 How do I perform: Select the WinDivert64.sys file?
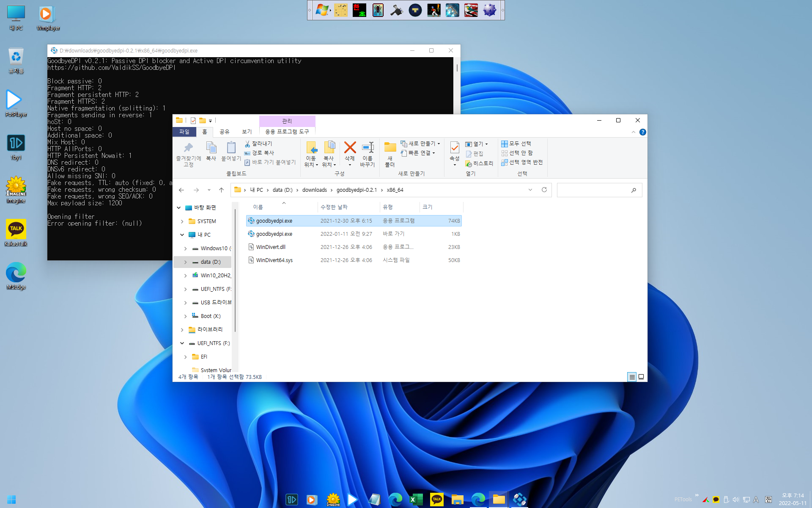pos(354,260)
